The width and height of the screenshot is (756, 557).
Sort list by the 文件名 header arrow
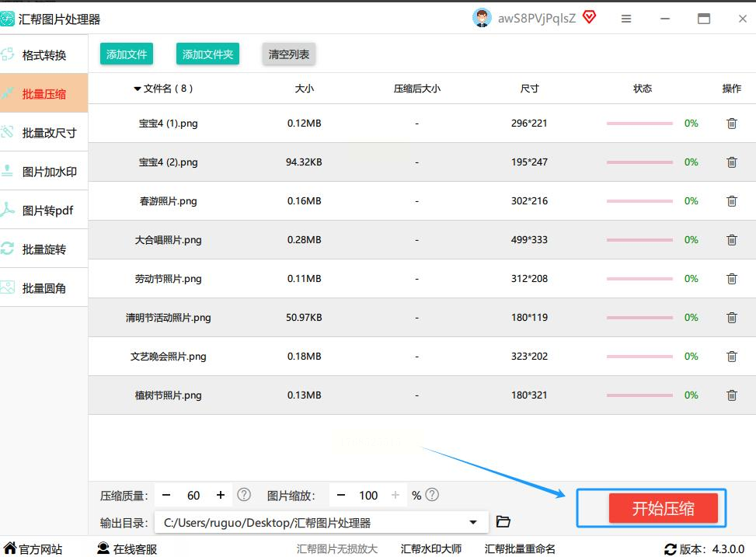[x=138, y=89]
